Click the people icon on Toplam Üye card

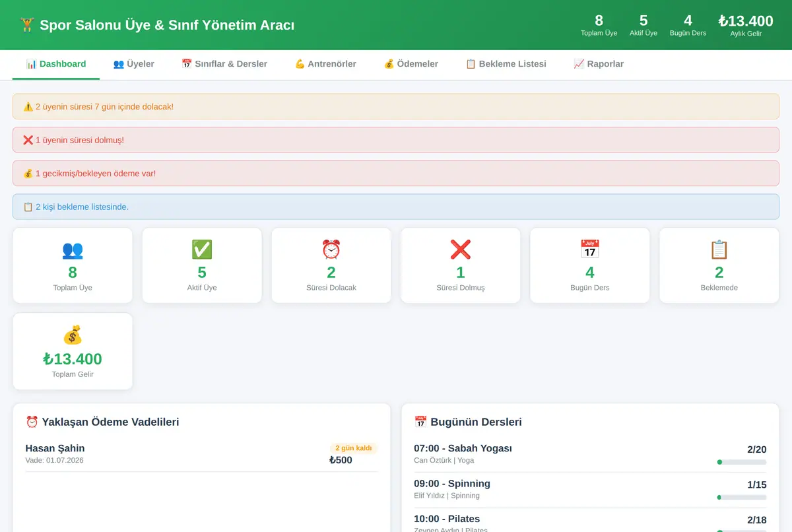click(73, 249)
